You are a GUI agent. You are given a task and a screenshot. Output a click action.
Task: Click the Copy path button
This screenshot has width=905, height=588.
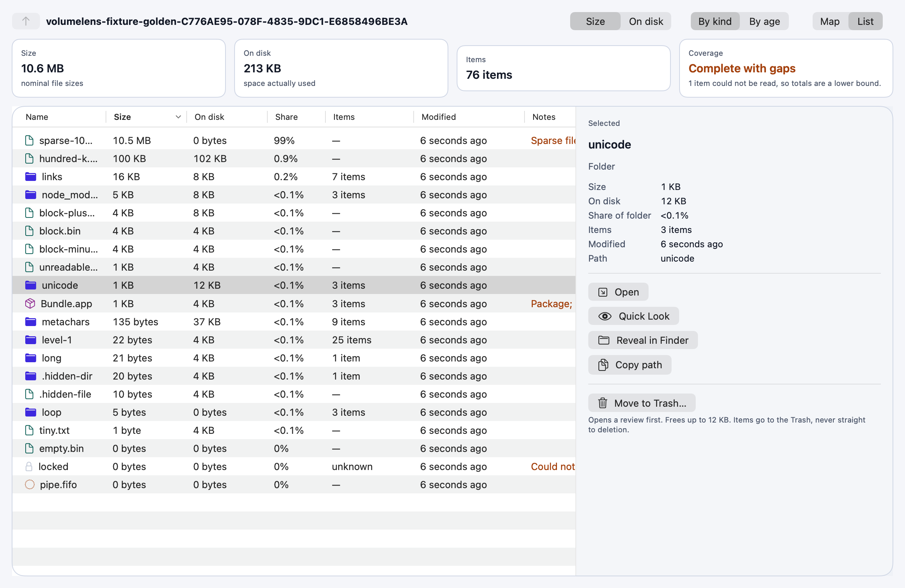(x=630, y=365)
